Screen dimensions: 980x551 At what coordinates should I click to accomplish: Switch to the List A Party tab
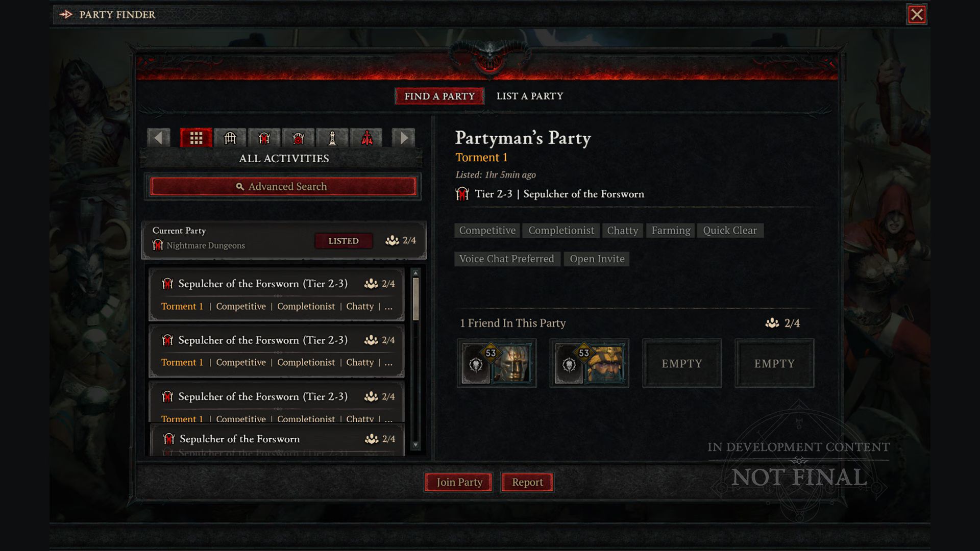tap(529, 95)
